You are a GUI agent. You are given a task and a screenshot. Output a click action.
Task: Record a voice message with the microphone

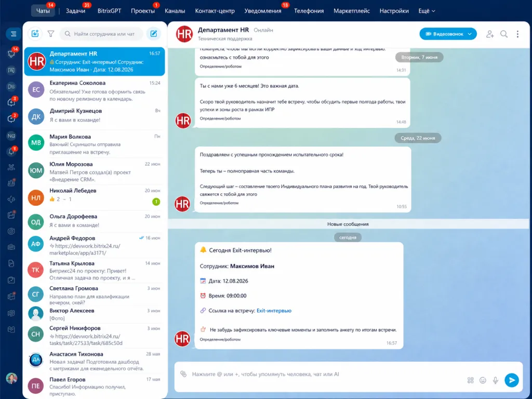[x=495, y=380]
